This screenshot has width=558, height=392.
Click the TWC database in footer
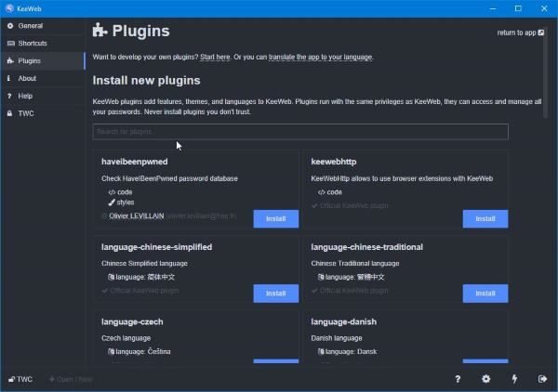pyautogui.click(x=20, y=379)
